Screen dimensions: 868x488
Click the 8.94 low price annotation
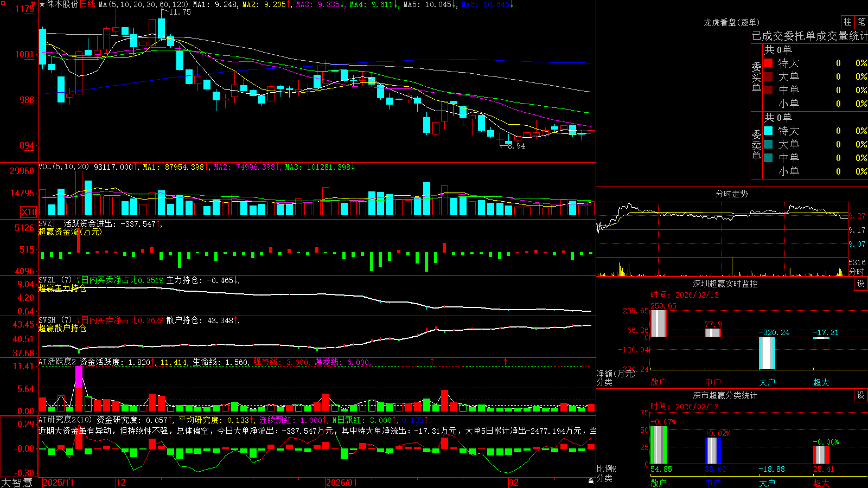tap(516, 146)
